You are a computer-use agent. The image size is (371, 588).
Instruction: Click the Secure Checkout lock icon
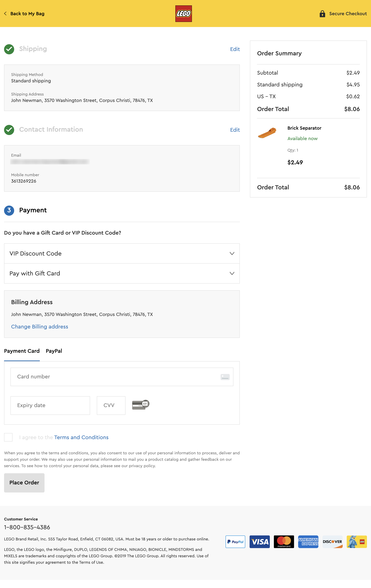(x=322, y=14)
